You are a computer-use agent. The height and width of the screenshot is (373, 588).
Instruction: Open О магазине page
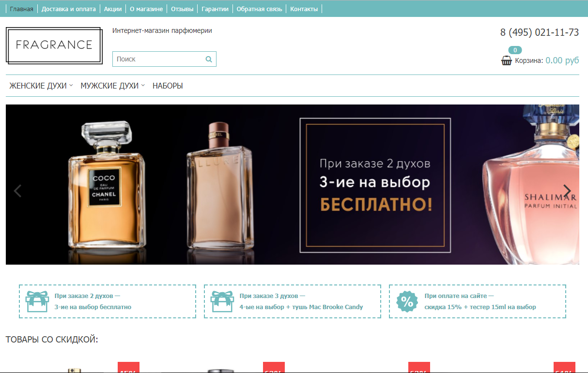coord(146,9)
